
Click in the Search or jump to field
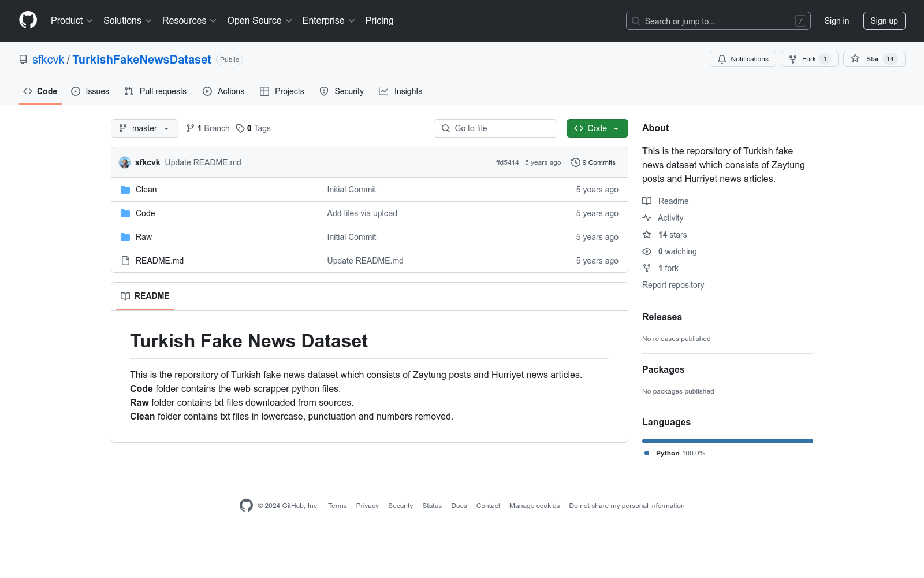click(x=718, y=21)
